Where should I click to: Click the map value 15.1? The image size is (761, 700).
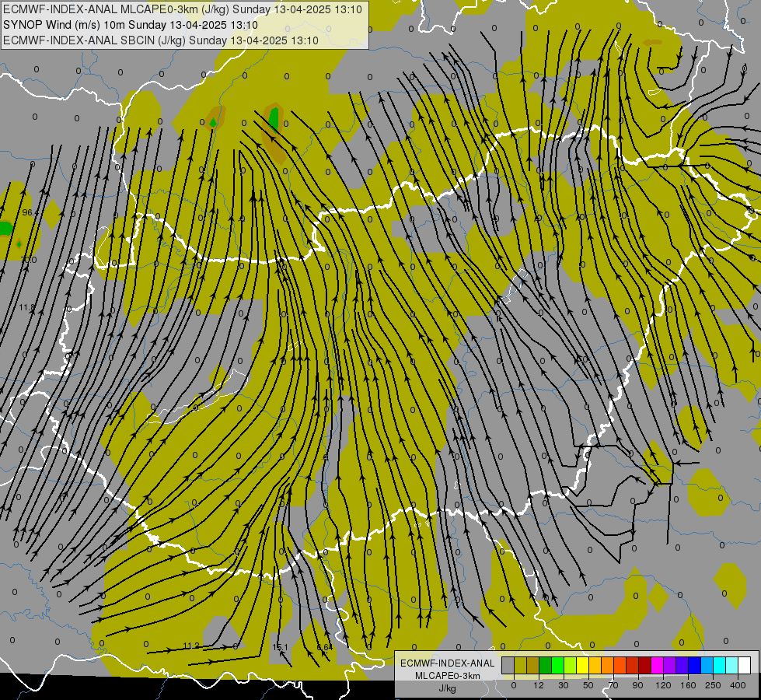(280, 647)
